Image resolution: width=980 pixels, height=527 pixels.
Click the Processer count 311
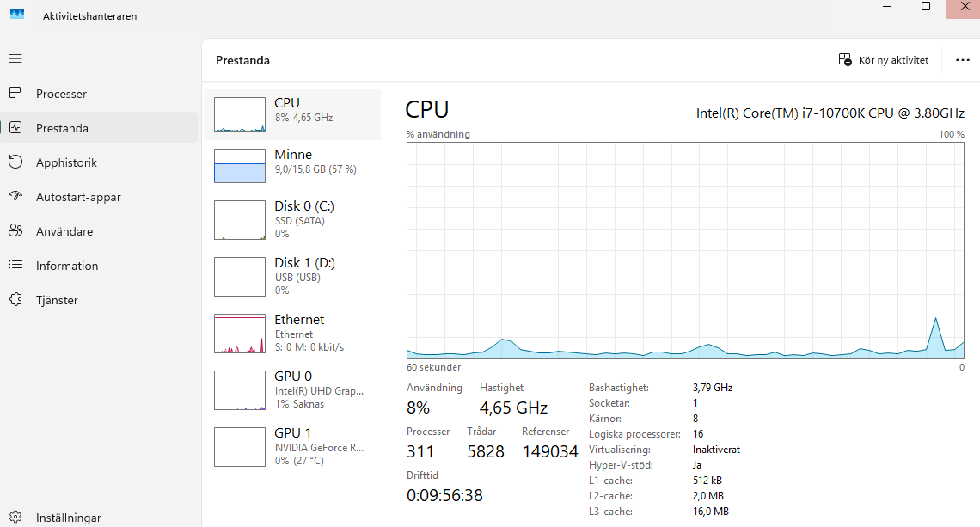click(420, 452)
